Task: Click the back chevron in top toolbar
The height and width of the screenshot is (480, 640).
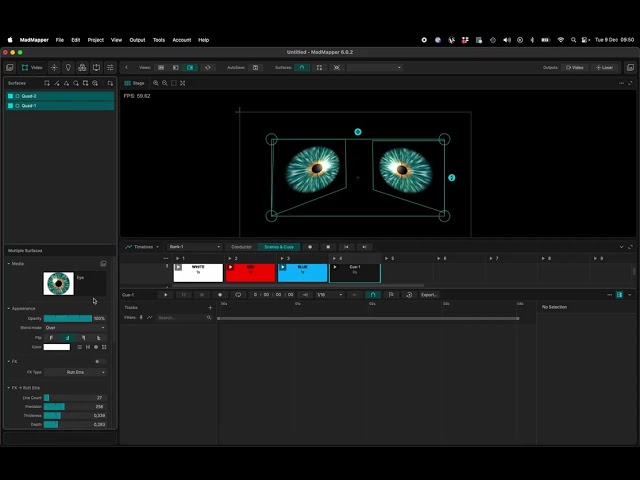Action: coord(127,67)
